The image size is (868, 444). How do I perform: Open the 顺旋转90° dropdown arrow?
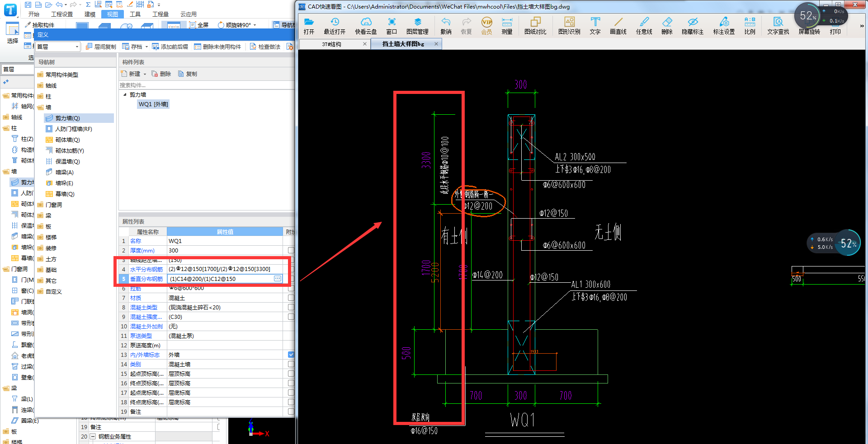point(255,25)
